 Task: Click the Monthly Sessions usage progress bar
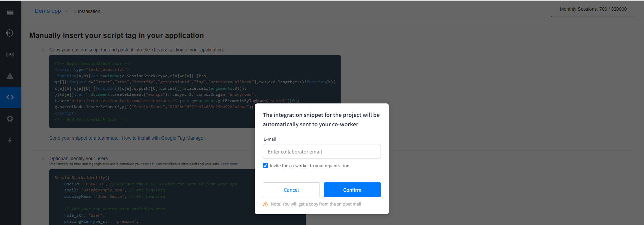click(593, 16)
